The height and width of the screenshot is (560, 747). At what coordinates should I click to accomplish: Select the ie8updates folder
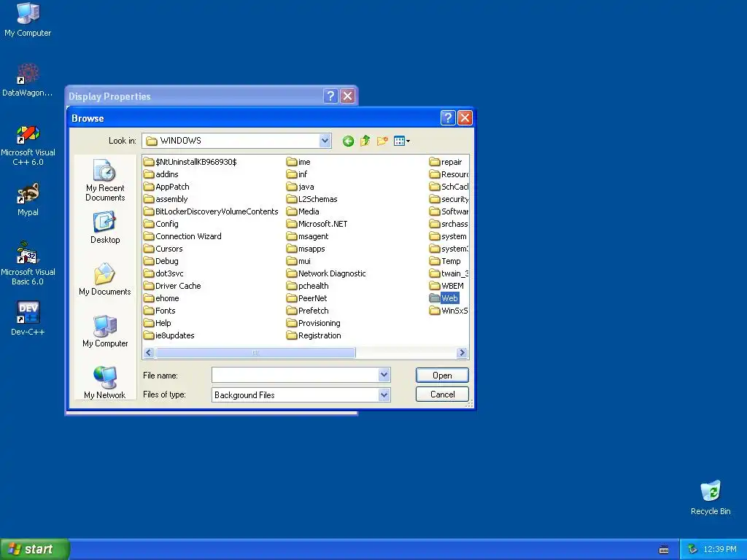(169, 335)
